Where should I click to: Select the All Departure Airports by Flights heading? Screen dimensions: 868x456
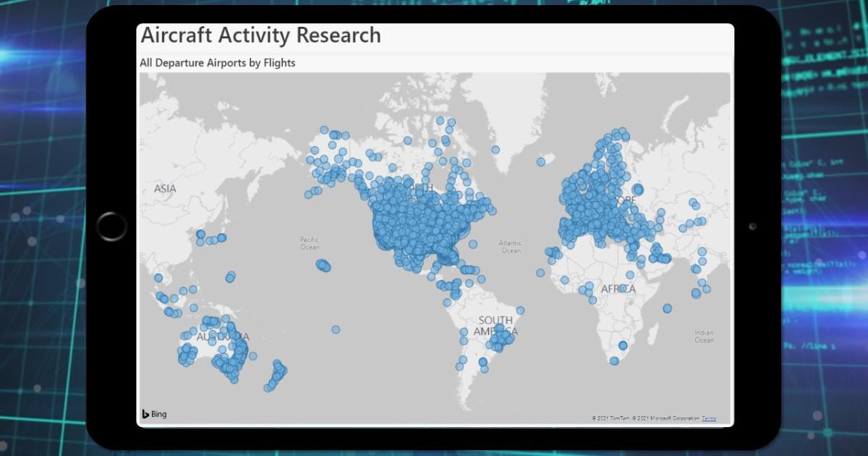[218, 63]
